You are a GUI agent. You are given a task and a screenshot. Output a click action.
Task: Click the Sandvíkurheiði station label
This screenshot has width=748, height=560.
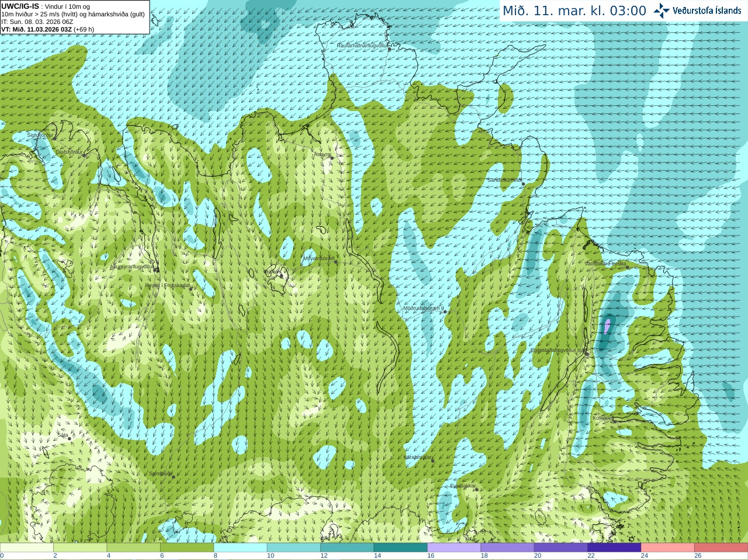coord(505,180)
